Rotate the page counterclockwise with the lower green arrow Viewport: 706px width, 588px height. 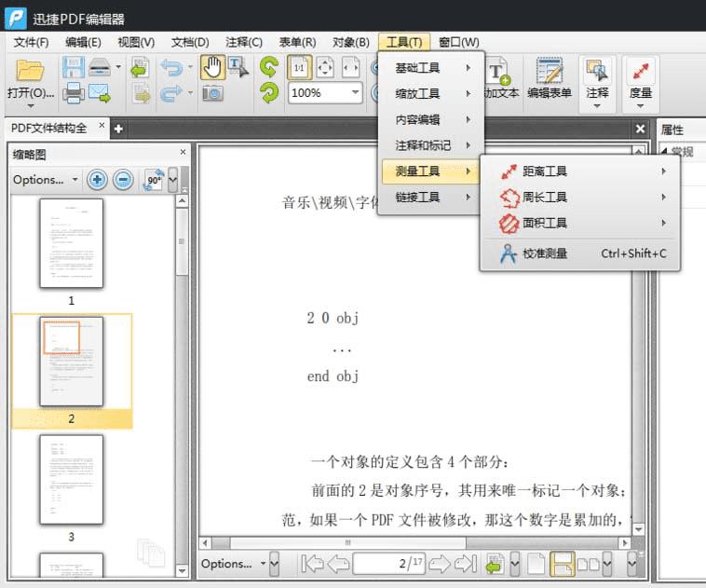pos(269,93)
